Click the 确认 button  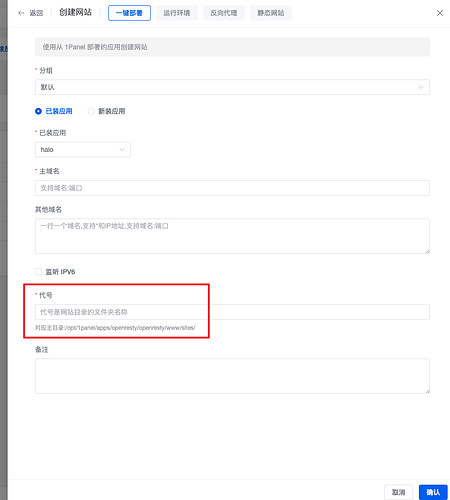[x=433, y=492]
